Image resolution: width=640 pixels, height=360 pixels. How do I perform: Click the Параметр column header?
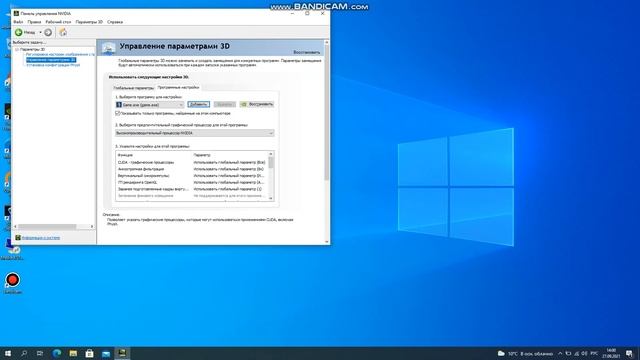(x=202, y=156)
